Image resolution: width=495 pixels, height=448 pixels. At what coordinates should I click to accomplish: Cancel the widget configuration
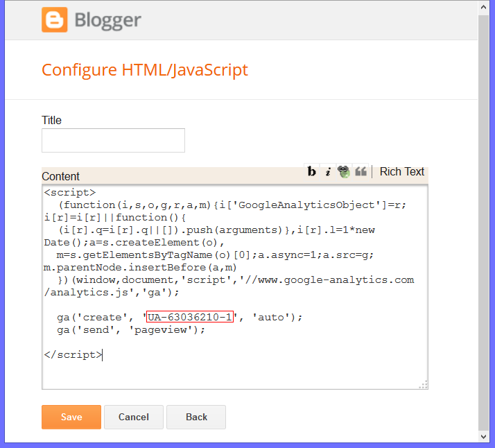pyautogui.click(x=134, y=417)
